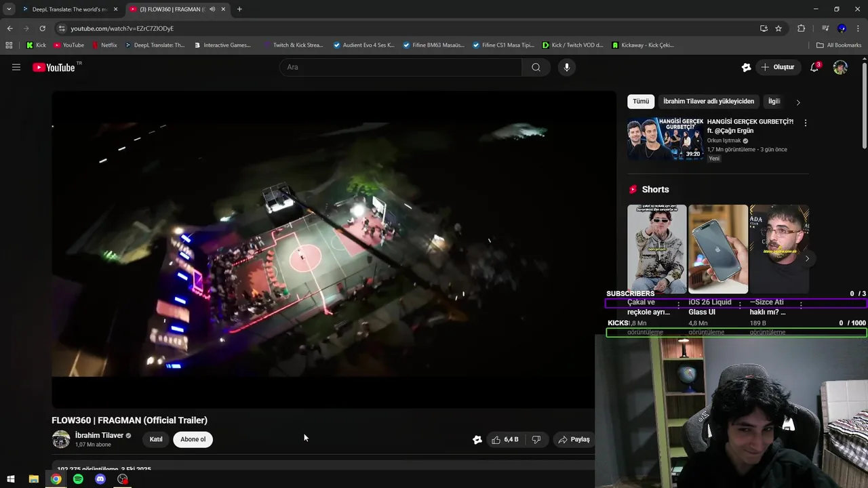Open Chrome tab search dropdown
The image size is (868, 488).
pos(9,9)
